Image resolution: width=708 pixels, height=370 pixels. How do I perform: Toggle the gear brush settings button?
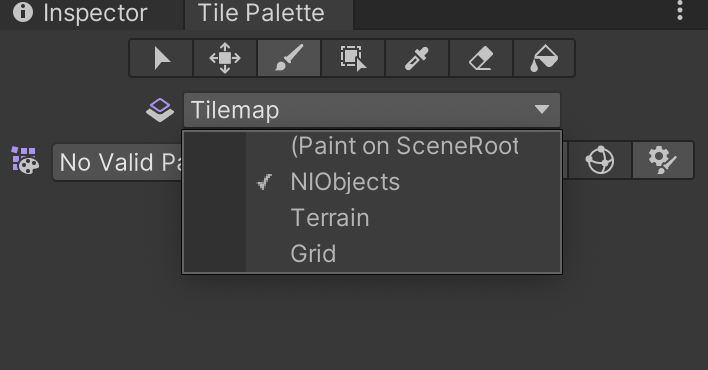click(662, 160)
